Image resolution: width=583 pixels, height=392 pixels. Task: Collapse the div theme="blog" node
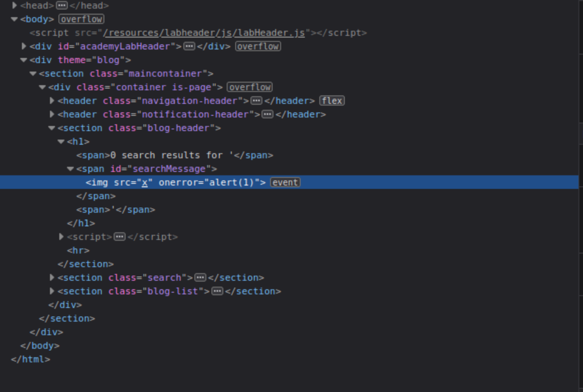[x=24, y=60]
